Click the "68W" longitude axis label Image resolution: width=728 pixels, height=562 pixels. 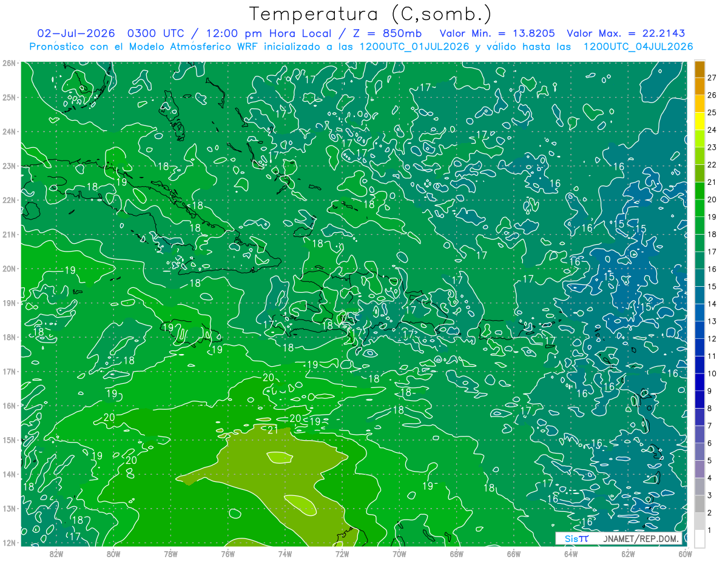click(x=456, y=553)
